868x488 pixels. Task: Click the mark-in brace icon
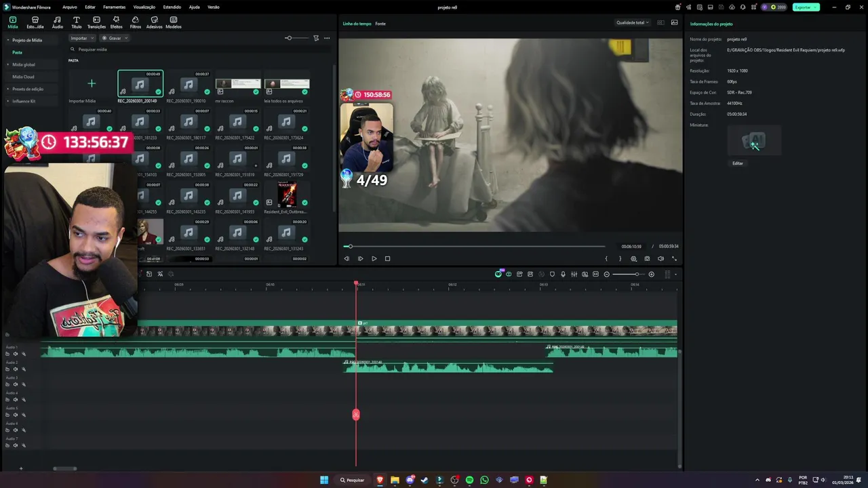pos(606,258)
